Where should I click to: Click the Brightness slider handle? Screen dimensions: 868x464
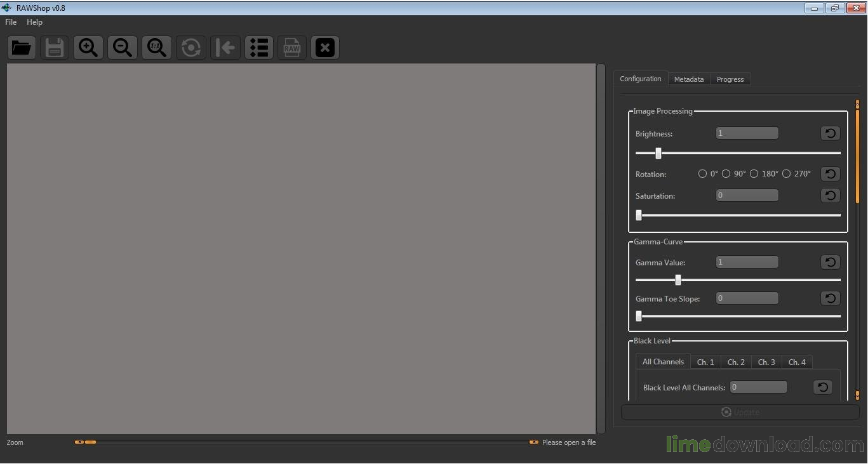click(x=658, y=153)
